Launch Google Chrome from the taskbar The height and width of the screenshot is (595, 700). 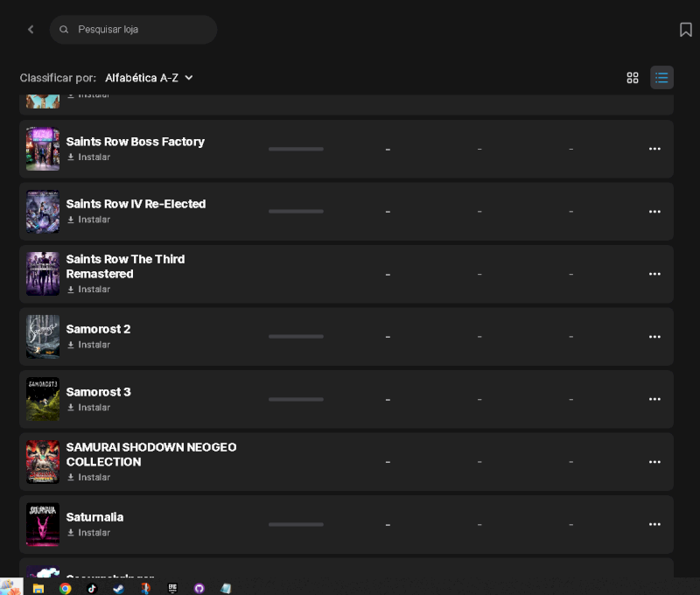point(65,588)
